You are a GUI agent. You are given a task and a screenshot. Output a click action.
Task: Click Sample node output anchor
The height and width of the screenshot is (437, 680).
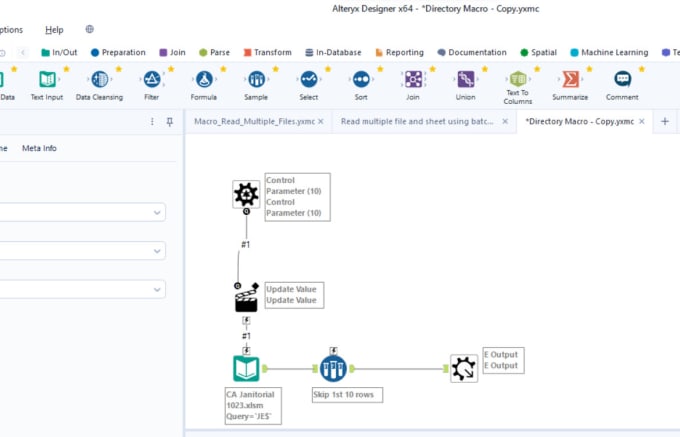(x=352, y=369)
